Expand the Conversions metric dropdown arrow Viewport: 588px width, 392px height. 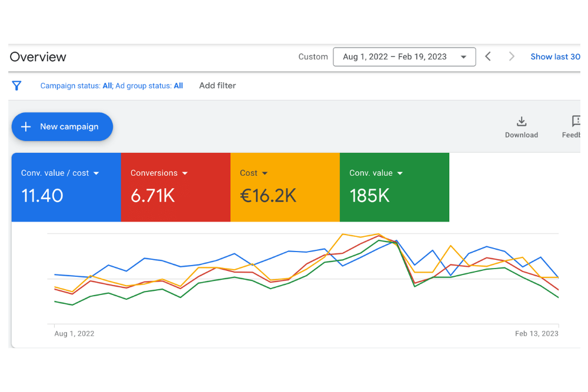[x=185, y=173]
